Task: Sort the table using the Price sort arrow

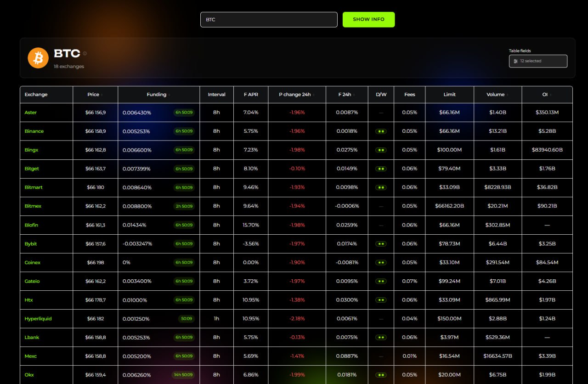Action: coord(102,95)
